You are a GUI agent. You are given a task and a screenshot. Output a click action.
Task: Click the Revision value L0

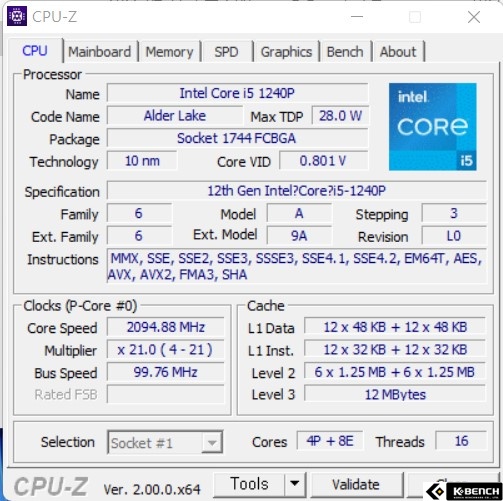point(454,236)
